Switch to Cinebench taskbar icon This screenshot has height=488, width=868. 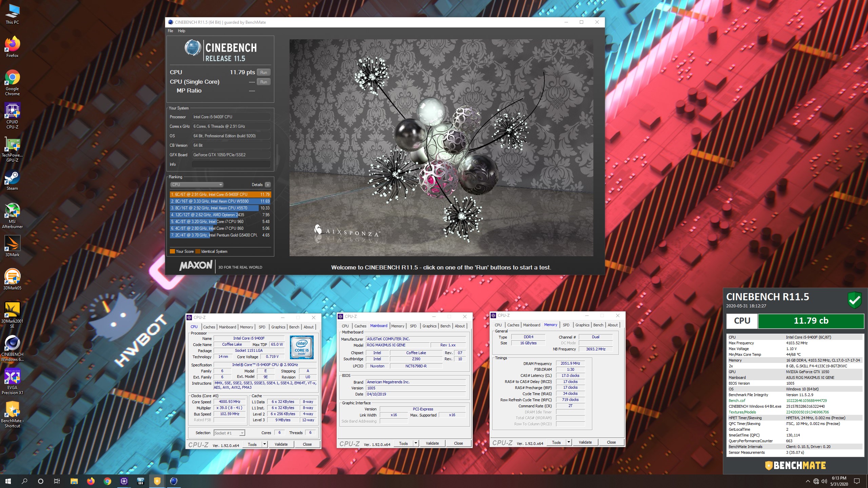(x=174, y=481)
